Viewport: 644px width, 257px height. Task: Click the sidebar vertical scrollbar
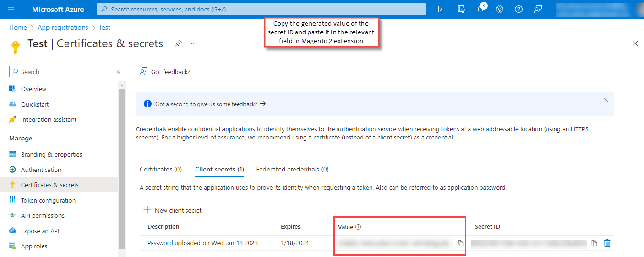(x=122, y=169)
